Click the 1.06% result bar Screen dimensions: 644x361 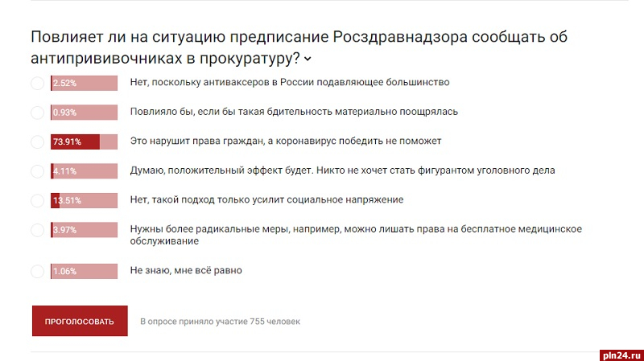[x=84, y=271]
